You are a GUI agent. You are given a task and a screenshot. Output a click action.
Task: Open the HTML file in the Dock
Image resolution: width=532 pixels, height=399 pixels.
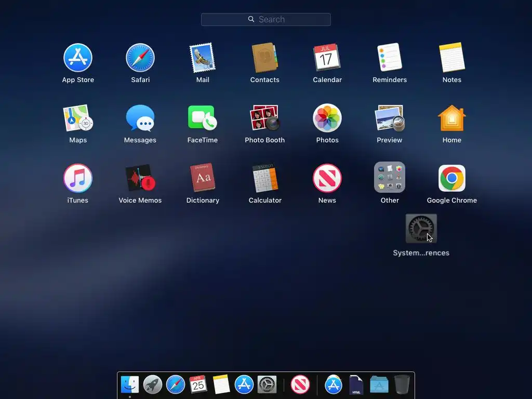pyautogui.click(x=356, y=385)
